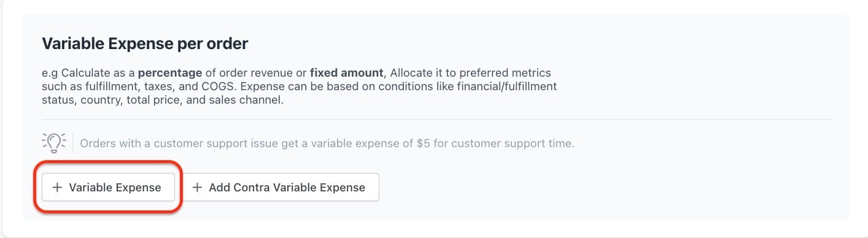Click the Add Contra Variable Expense button
The image size is (868, 238).
click(282, 188)
